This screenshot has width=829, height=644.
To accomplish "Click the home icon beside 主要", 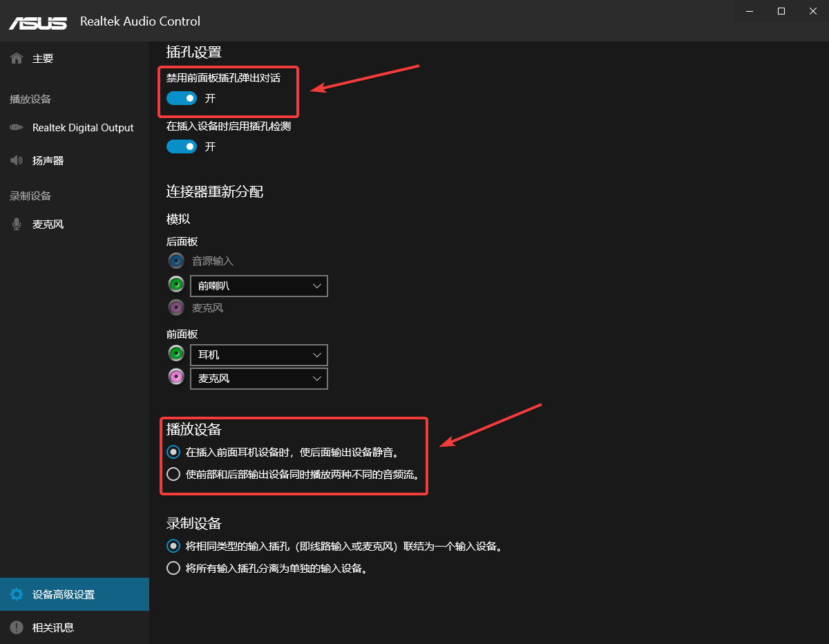I will pyautogui.click(x=17, y=59).
